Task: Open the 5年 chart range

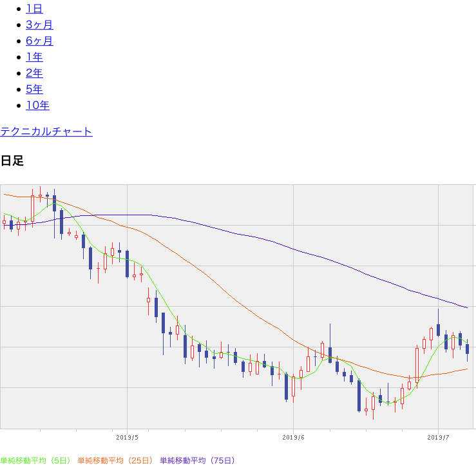Action: point(34,90)
